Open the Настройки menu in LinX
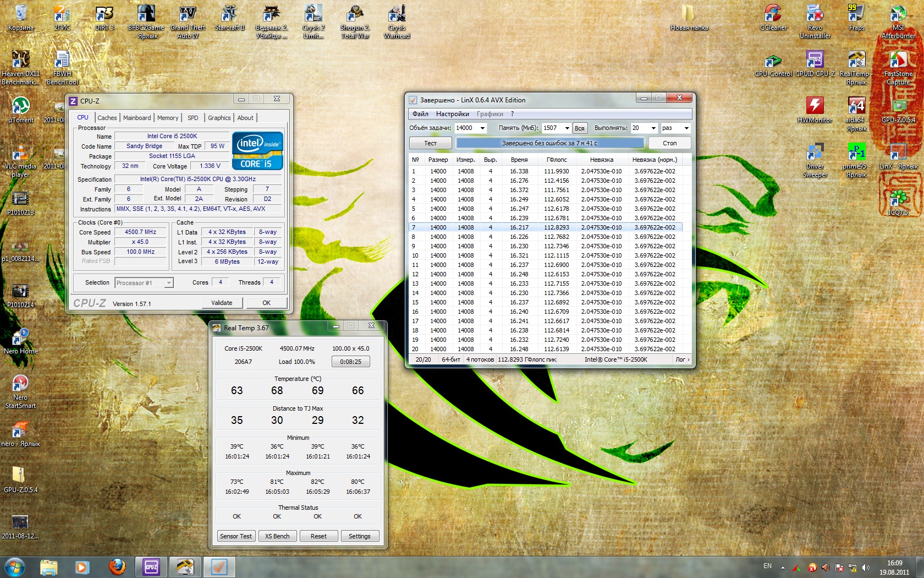Viewport: 924px width, 578px height. (452, 114)
